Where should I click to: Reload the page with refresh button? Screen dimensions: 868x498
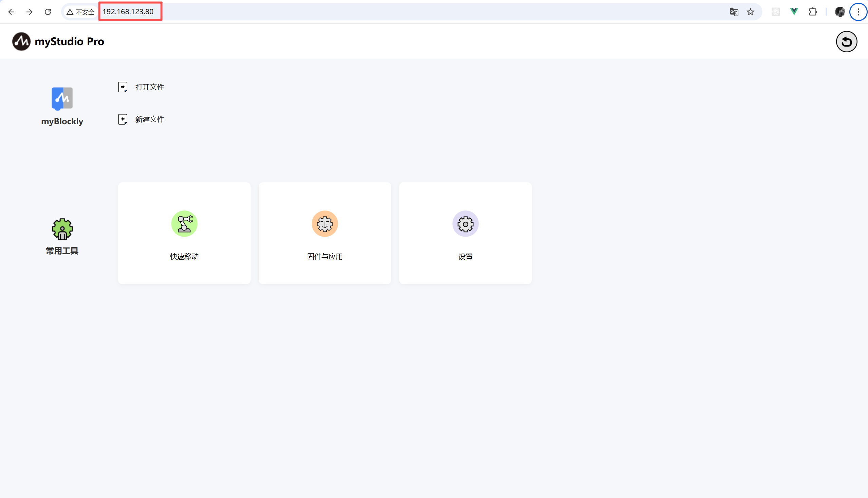(x=48, y=12)
